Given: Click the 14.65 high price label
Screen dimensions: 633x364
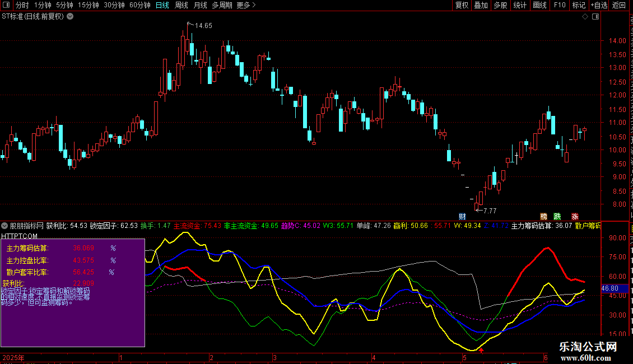Looking at the screenshot, I should click(x=203, y=25).
